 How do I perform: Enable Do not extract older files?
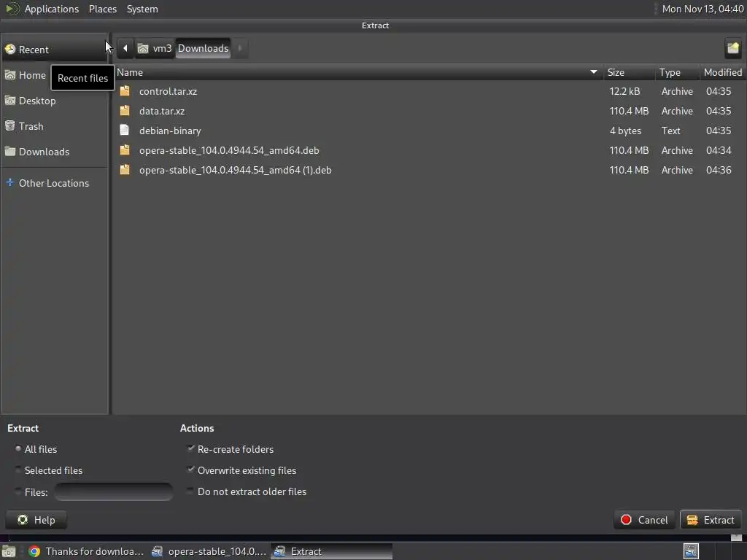coord(190,491)
